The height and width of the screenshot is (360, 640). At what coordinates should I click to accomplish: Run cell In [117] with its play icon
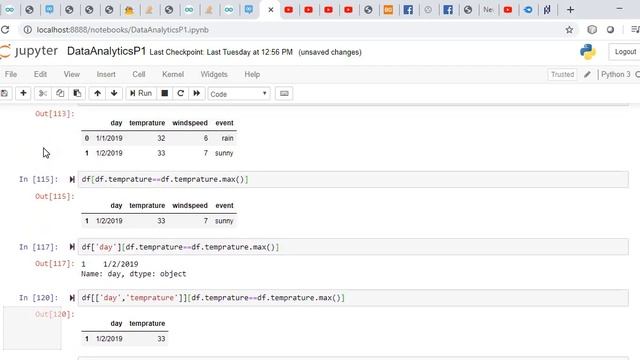[x=72, y=247]
